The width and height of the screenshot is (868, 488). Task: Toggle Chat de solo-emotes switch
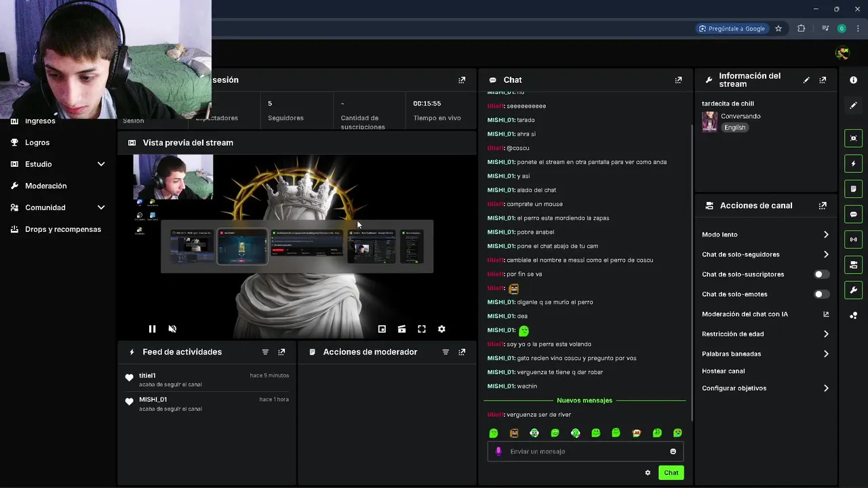click(821, 294)
